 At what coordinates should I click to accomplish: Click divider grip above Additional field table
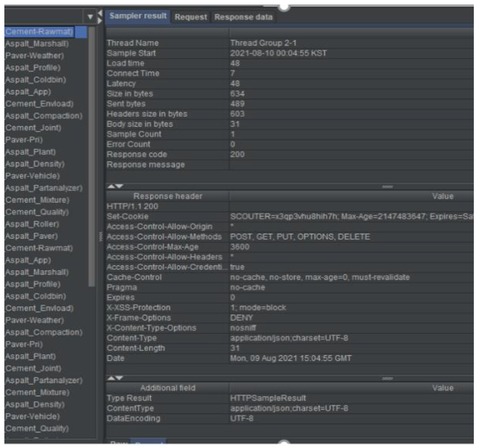point(387,378)
